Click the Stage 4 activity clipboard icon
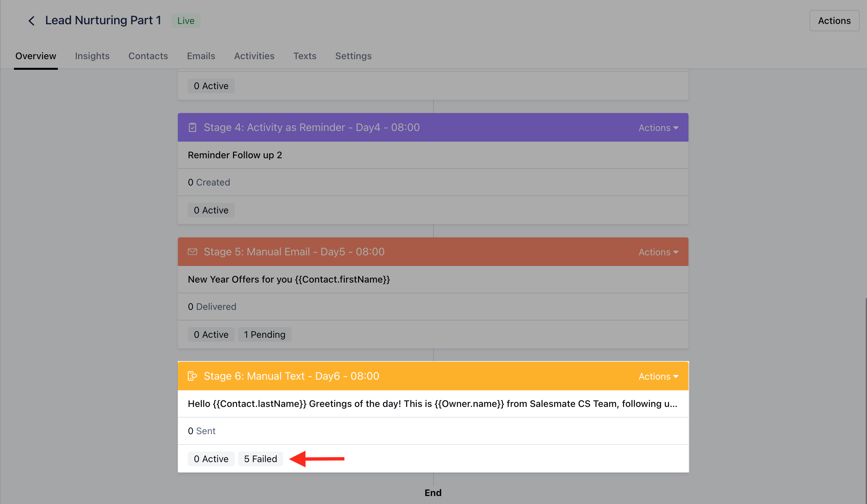 click(192, 127)
